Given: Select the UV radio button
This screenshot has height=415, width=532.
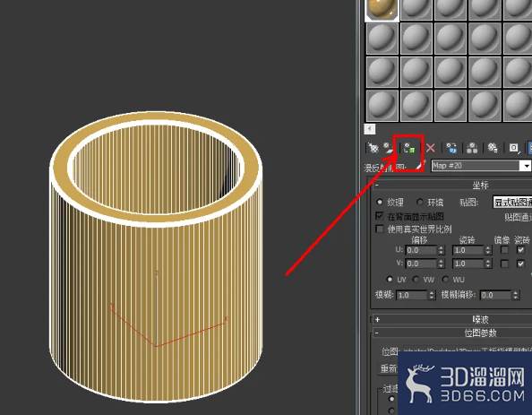Looking at the screenshot, I should [390, 279].
